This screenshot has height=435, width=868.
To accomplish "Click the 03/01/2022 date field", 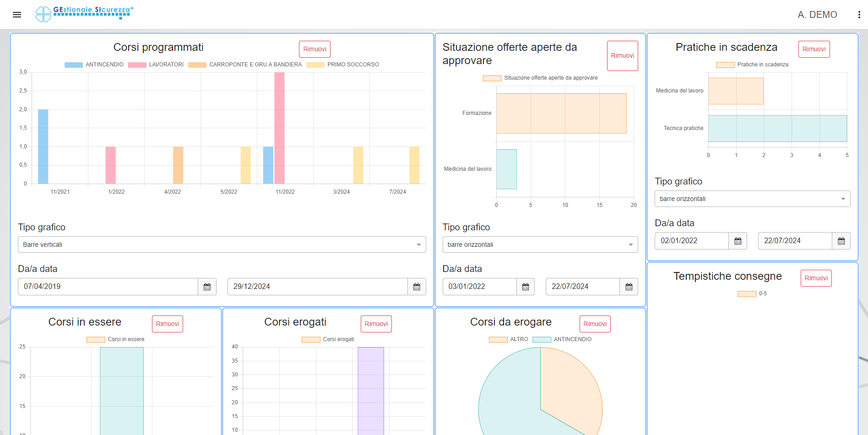I will [480, 287].
